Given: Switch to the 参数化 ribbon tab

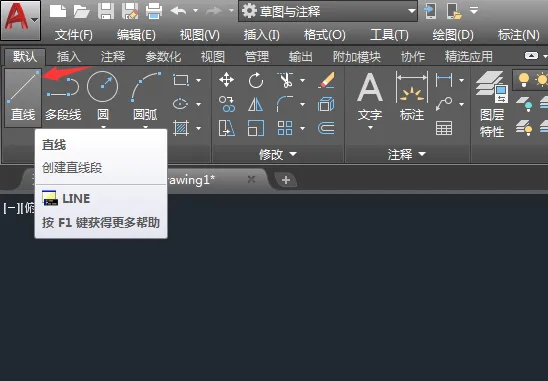Looking at the screenshot, I should coord(163,57).
